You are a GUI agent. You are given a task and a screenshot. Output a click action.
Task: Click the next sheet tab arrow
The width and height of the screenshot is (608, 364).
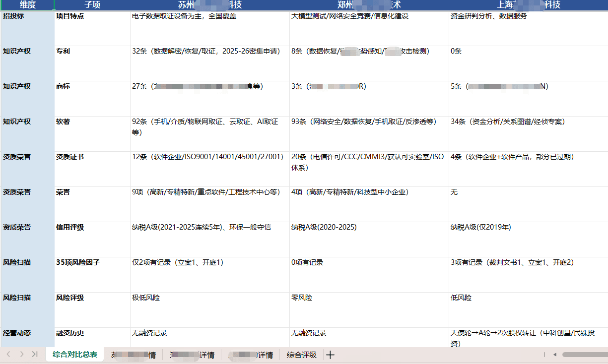21,354
